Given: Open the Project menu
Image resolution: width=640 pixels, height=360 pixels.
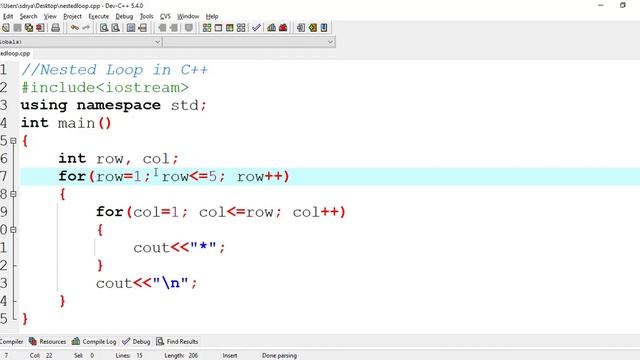Looking at the screenshot, I should tap(72, 16).
